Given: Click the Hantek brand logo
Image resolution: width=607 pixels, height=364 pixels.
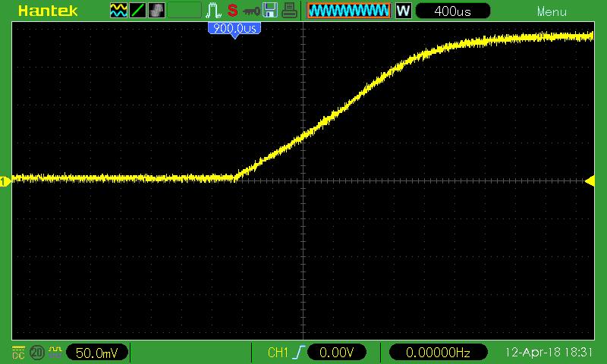Looking at the screenshot, I should [48, 11].
